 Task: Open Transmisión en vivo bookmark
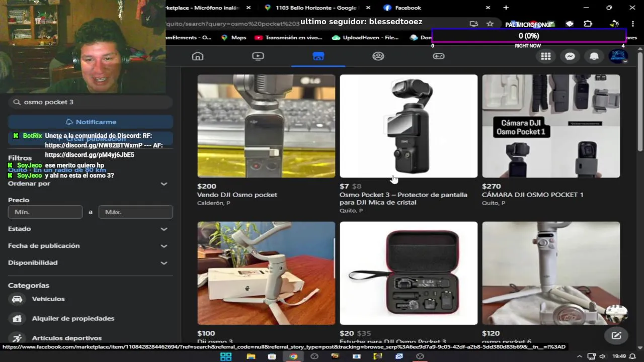288,38
